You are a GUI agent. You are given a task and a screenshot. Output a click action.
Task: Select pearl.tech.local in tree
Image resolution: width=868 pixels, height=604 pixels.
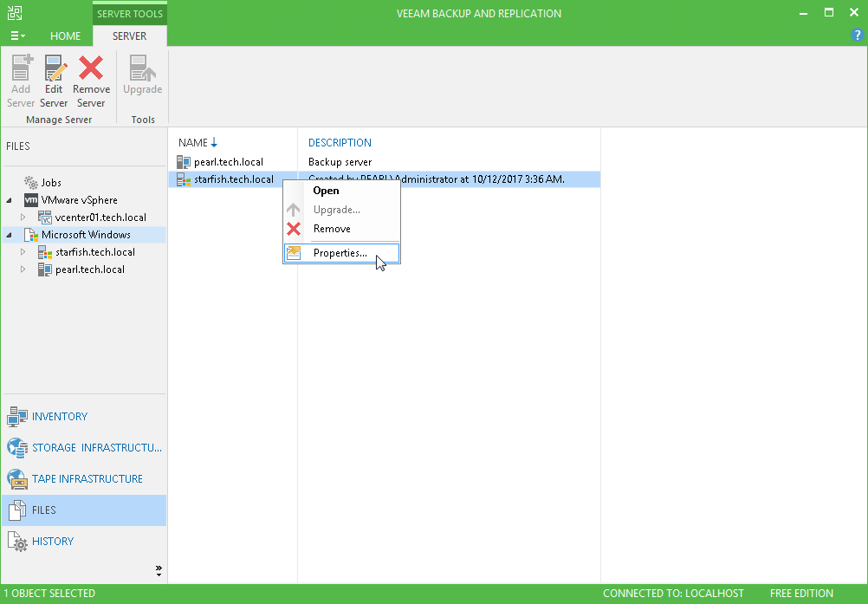coord(90,270)
